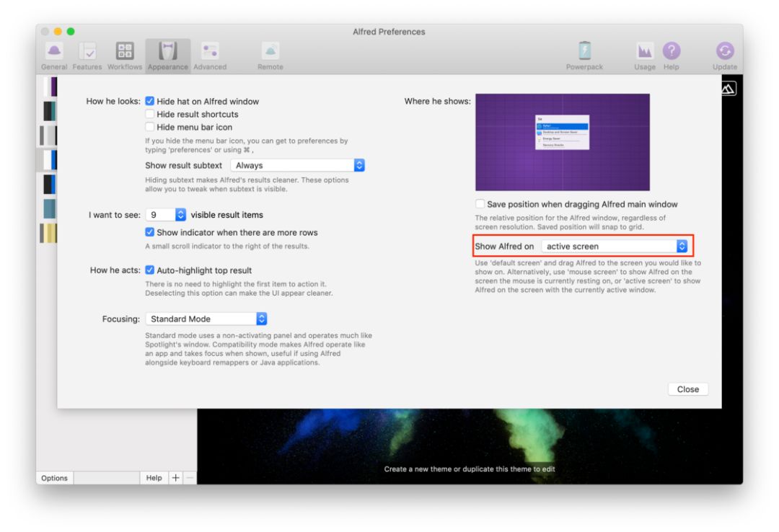
Task: Click the 'Create a new theme' hint text
Action: [470, 469]
